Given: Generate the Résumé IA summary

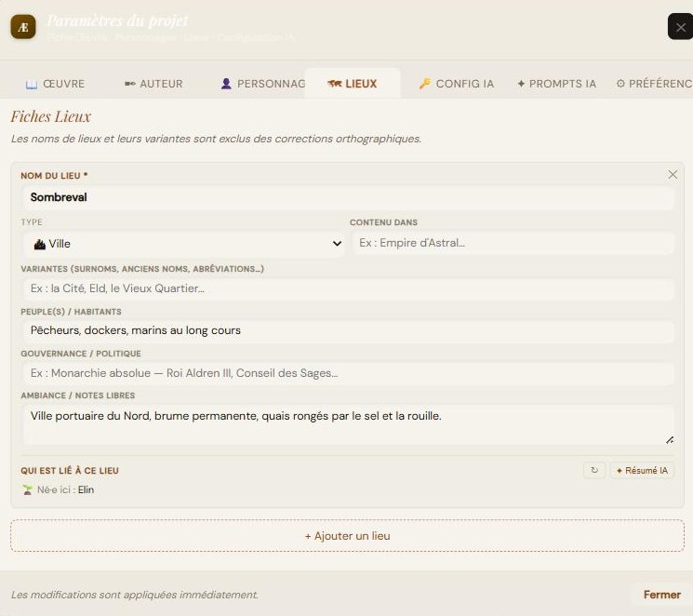Looking at the screenshot, I should pyautogui.click(x=642, y=470).
